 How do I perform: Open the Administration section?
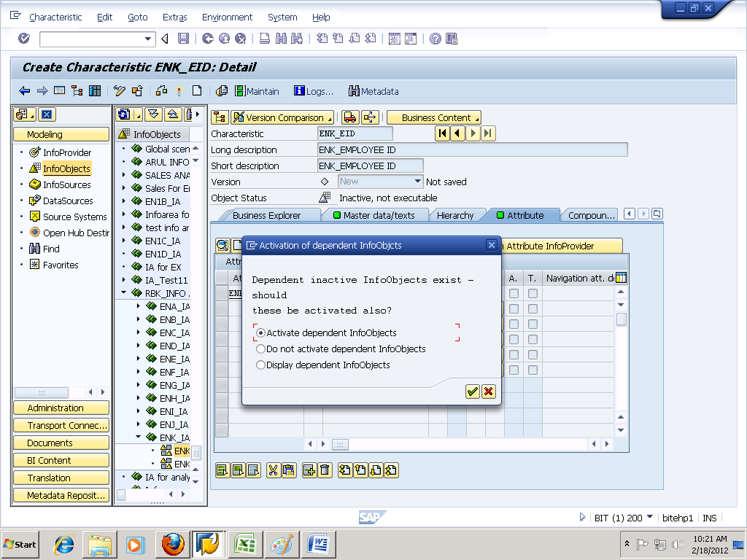coord(61,408)
